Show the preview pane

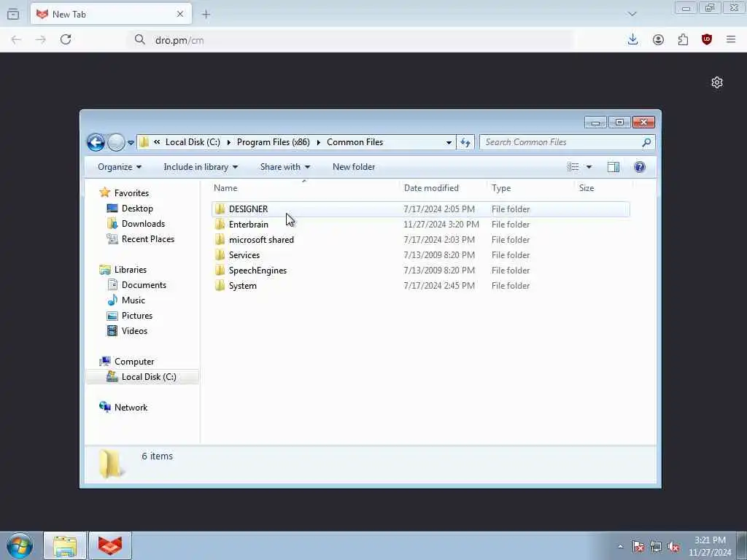pyautogui.click(x=613, y=167)
